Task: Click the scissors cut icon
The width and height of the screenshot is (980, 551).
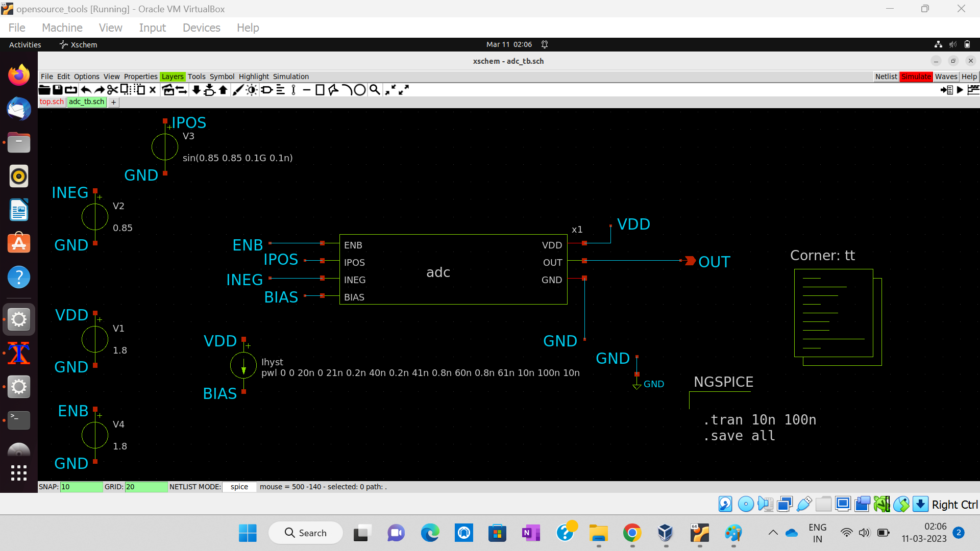Action: [112, 90]
